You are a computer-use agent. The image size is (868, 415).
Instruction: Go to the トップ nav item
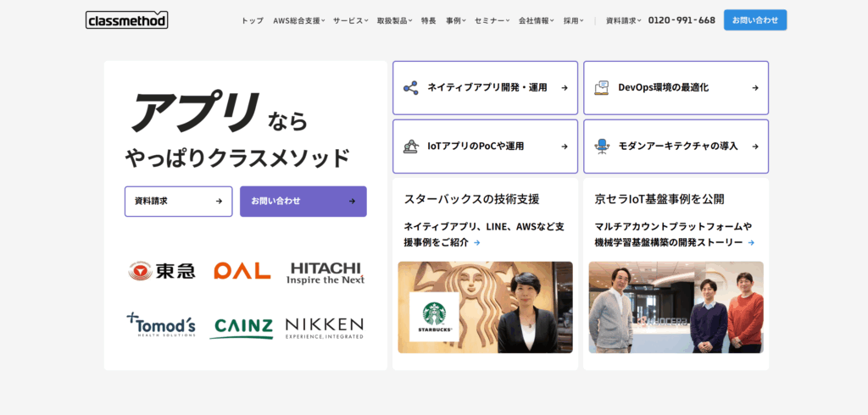click(253, 20)
